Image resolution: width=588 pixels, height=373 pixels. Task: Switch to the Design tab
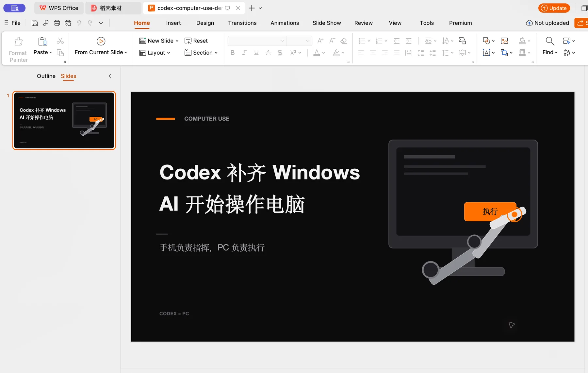click(205, 23)
